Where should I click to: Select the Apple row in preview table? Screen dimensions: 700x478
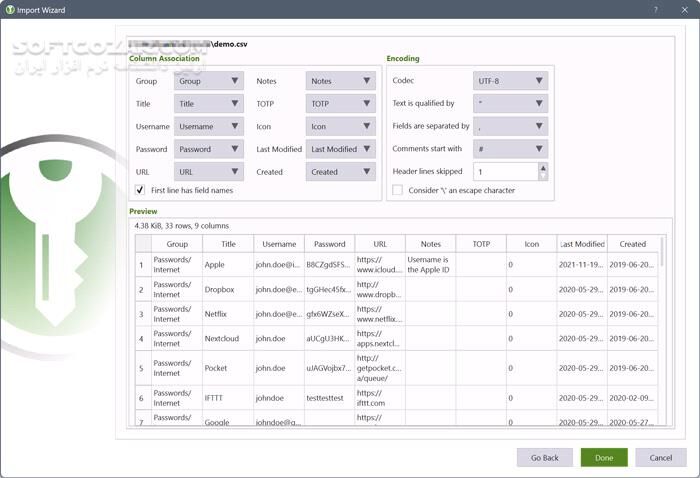tap(228, 265)
